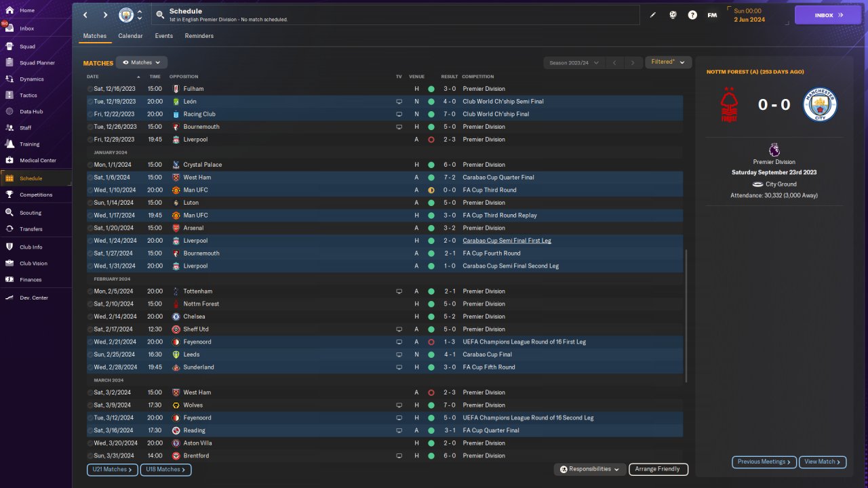Open the Filtered dropdown
This screenshot has width=868, height=488.
pos(668,62)
